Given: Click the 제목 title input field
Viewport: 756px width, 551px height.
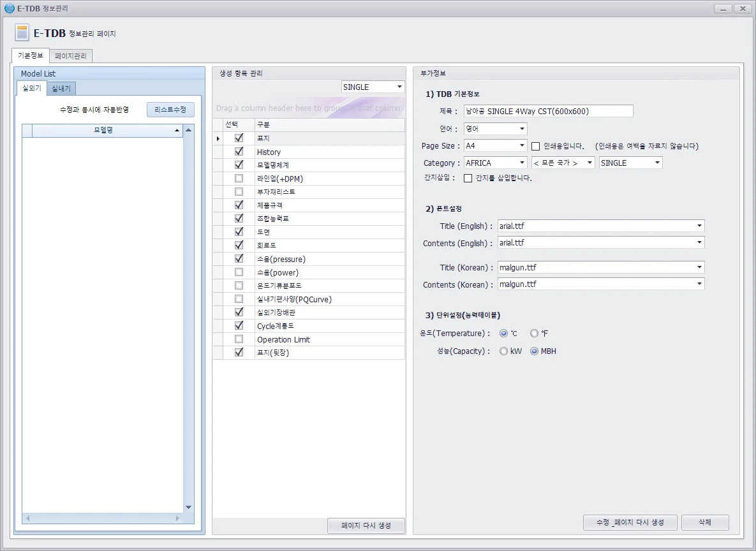Looking at the screenshot, I should (548, 112).
